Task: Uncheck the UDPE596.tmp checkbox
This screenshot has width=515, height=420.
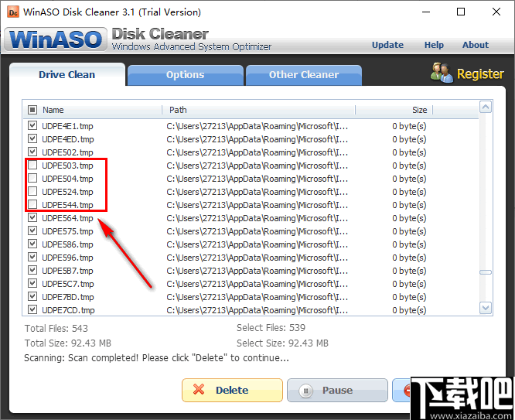Action: [x=32, y=257]
